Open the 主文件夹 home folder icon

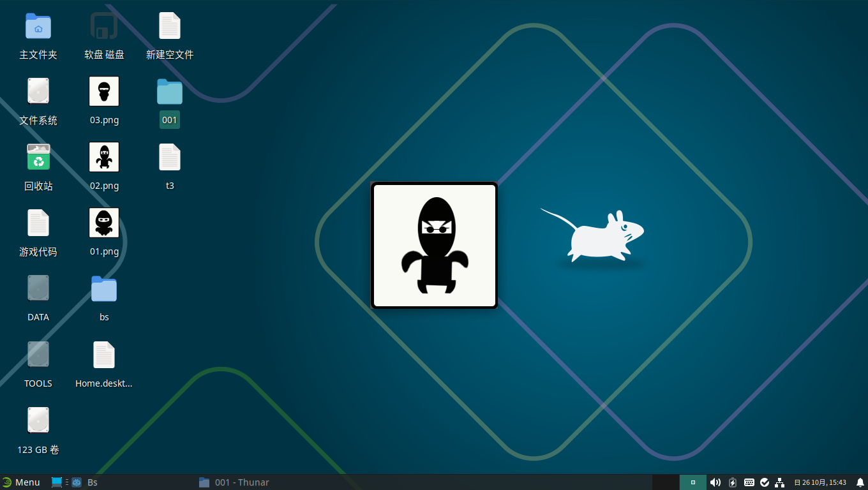[x=38, y=27]
